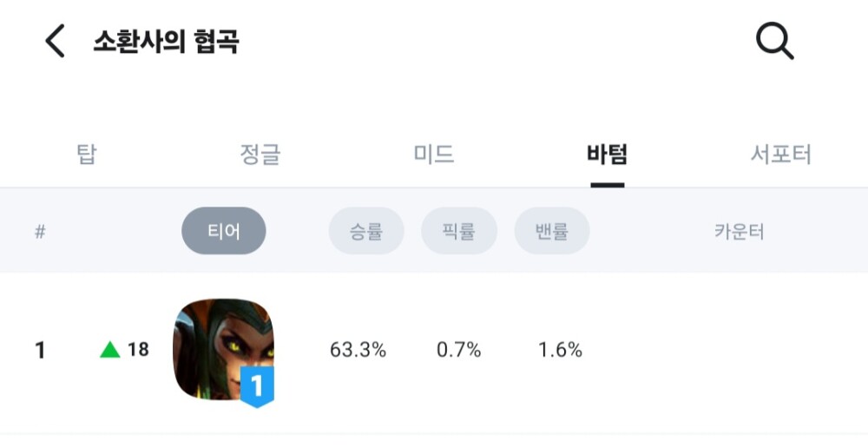Open the 서포터 tab
The width and height of the screenshot is (868, 448).
tap(780, 155)
